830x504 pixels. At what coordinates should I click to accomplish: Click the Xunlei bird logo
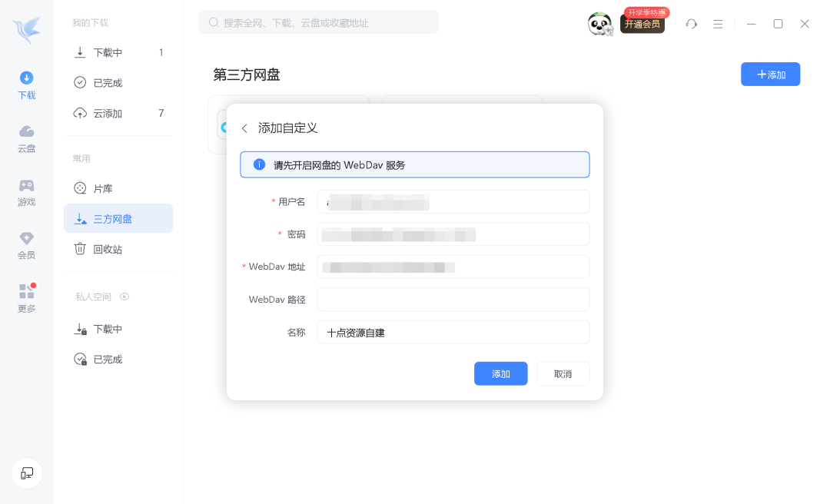point(26,30)
